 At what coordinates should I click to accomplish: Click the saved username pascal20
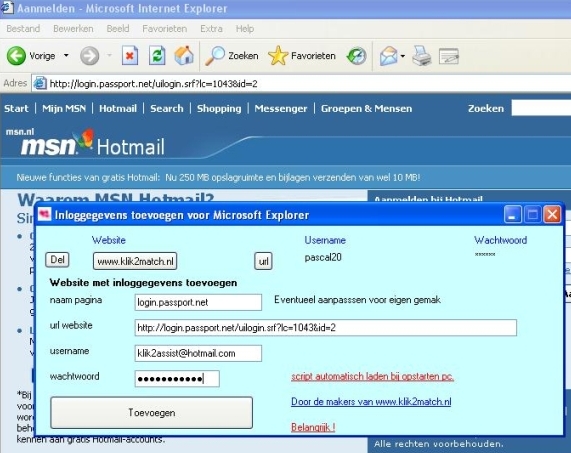[323, 257]
